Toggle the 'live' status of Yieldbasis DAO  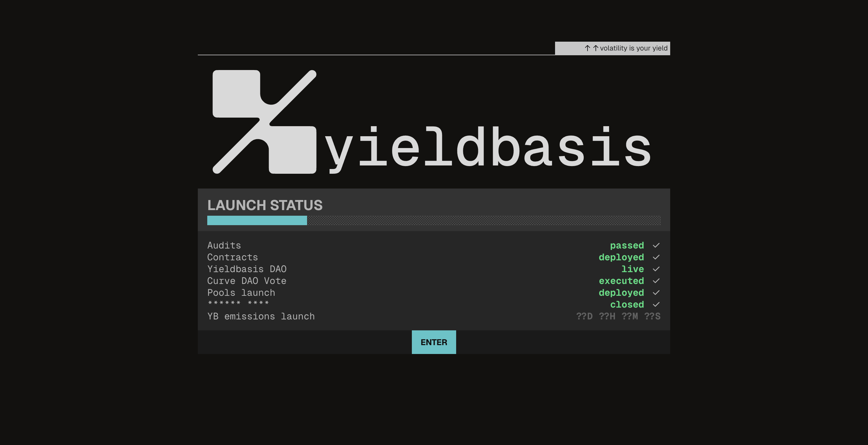633,269
